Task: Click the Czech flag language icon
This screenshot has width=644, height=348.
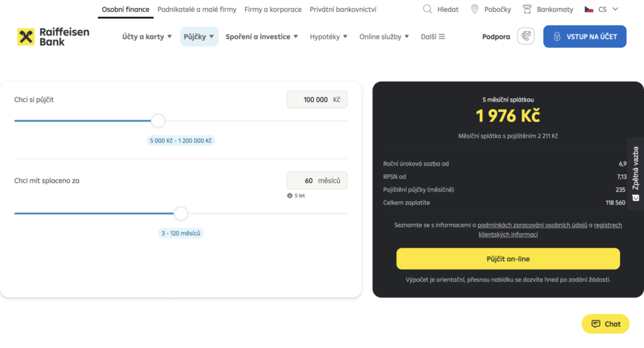Action: point(589,9)
